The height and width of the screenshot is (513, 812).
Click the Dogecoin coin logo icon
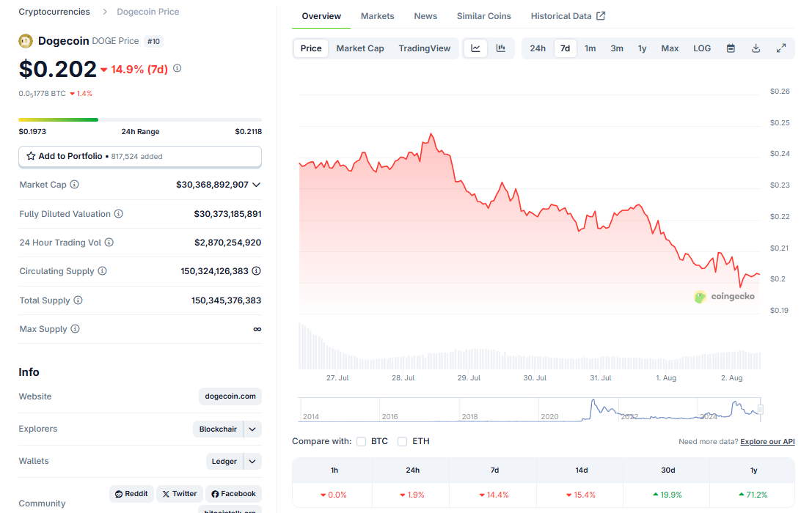tap(26, 41)
